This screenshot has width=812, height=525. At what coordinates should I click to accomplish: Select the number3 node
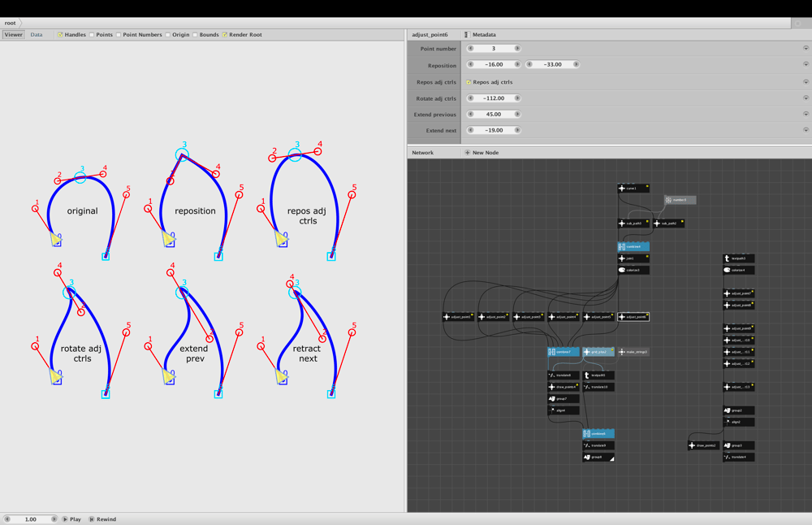point(680,200)
